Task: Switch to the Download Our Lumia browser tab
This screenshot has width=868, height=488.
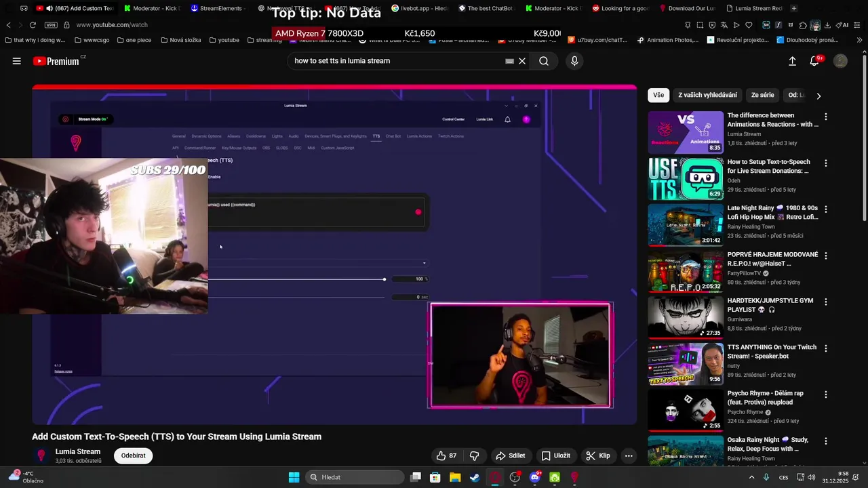Action: tap(688, 8)
